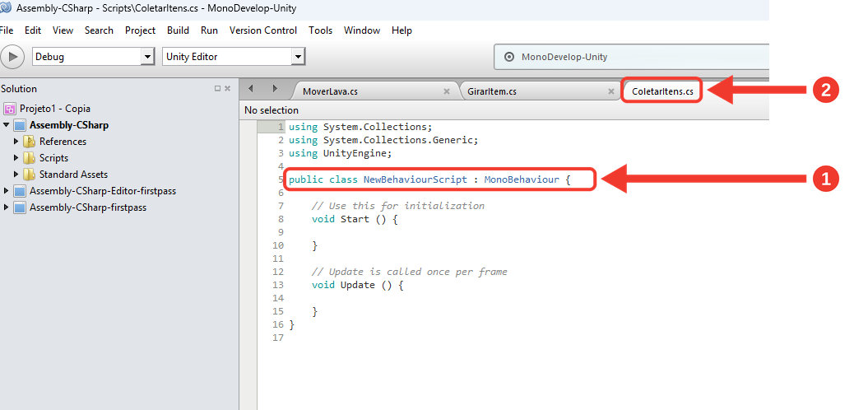Click the status circle icon beside MonoDevelop-Unity
868x410 pixels.
click(x=508, y=57)
